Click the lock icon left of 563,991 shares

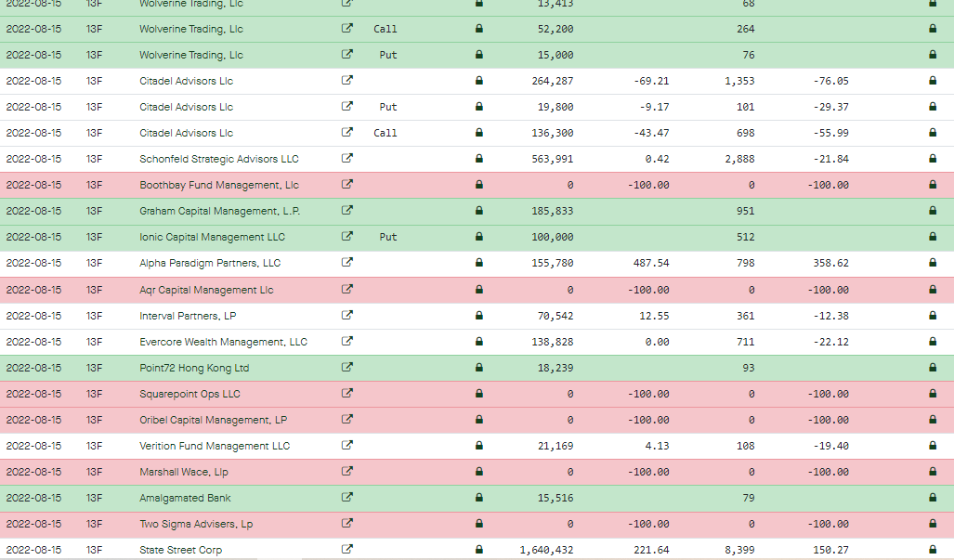(478, 159)
